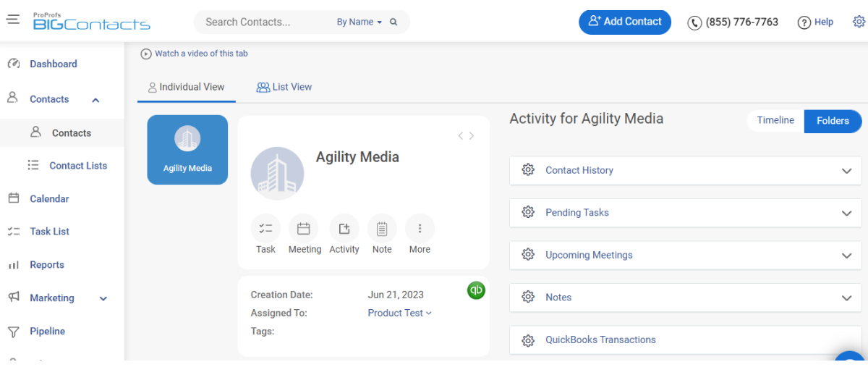Viewport: 868px width, 375px height.
Task: Switch to Individual View tab
Action: pos(187,87)
